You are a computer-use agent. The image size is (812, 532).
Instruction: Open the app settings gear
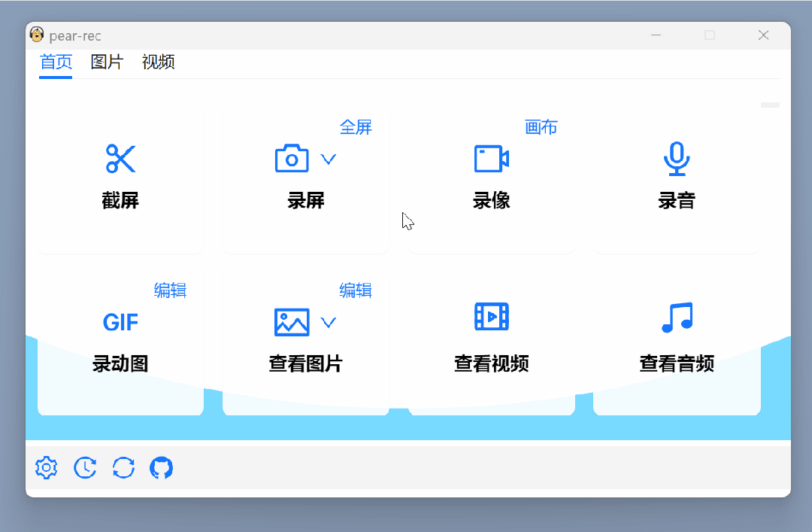pos(45,467)
